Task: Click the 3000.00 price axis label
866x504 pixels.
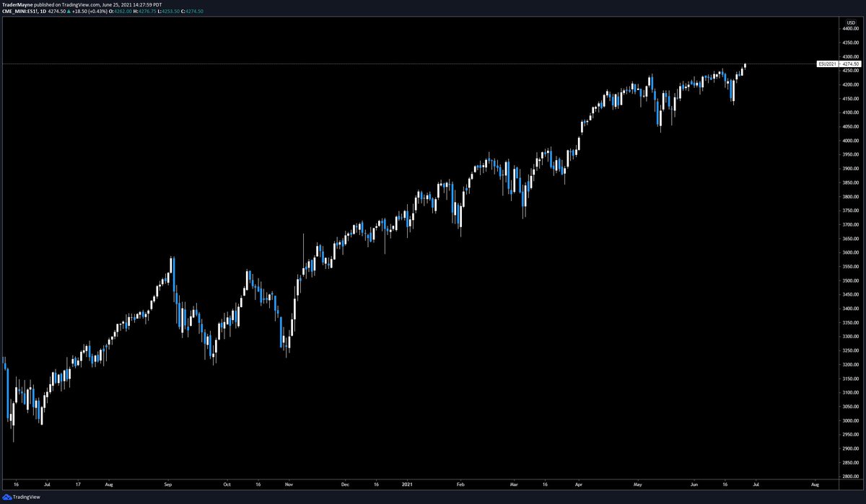Action: [850, 420]
